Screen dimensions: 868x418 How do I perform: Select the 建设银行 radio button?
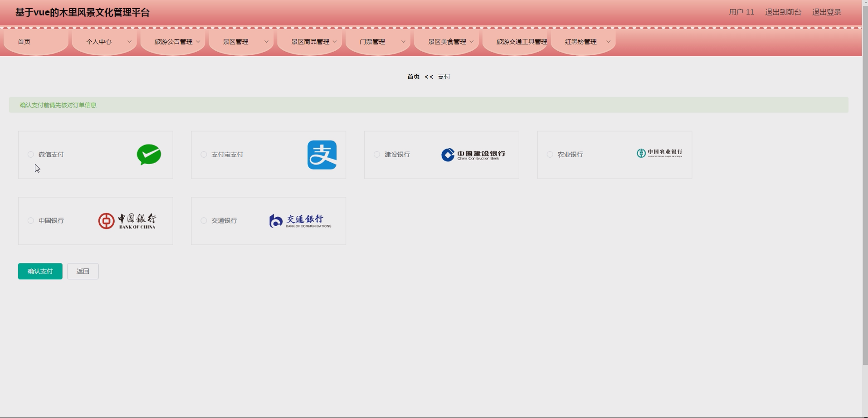tap(377, 155)
